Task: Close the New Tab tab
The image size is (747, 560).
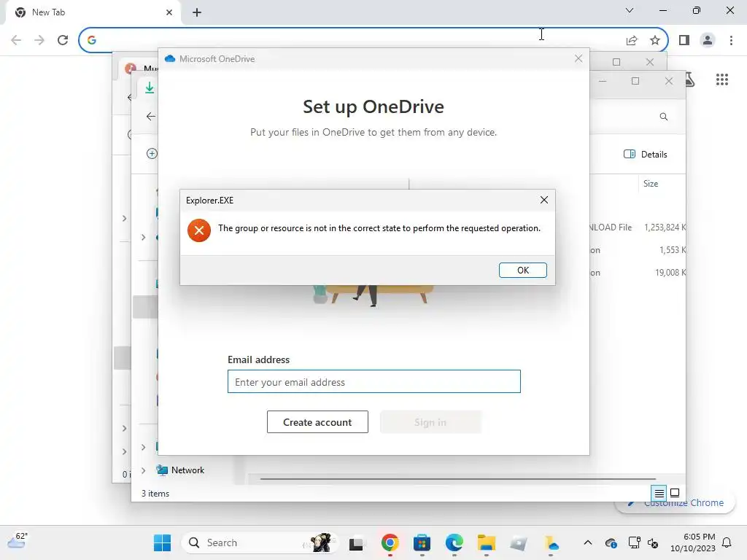Action: point(169,12)
